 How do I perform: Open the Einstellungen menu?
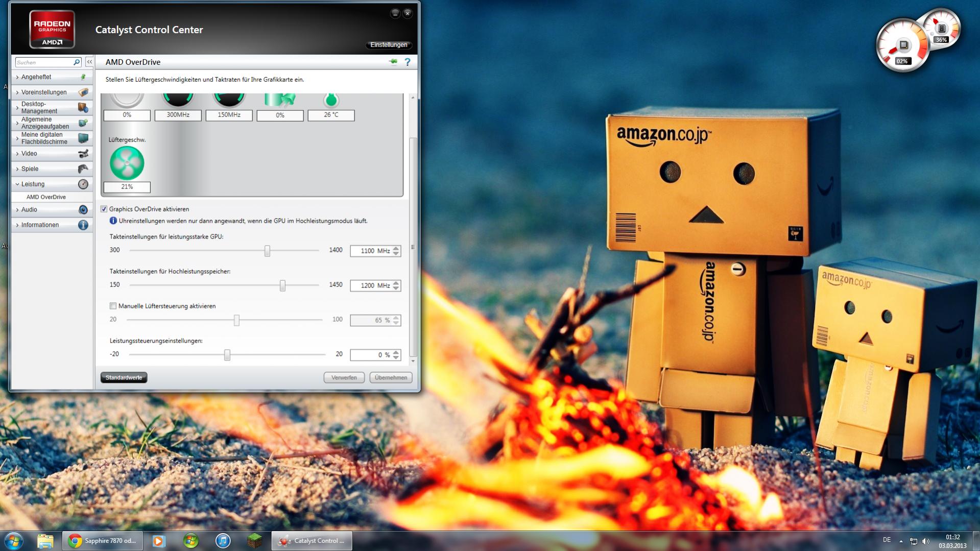click(x=389, y=45)
